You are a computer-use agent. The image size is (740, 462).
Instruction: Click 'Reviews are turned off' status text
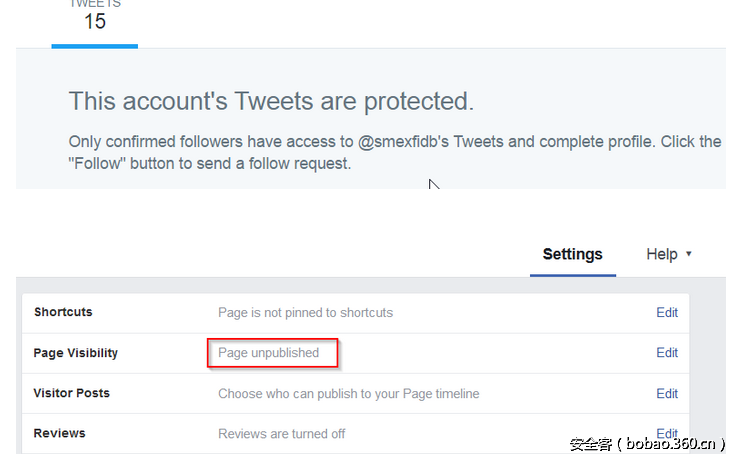click(282, 433)
